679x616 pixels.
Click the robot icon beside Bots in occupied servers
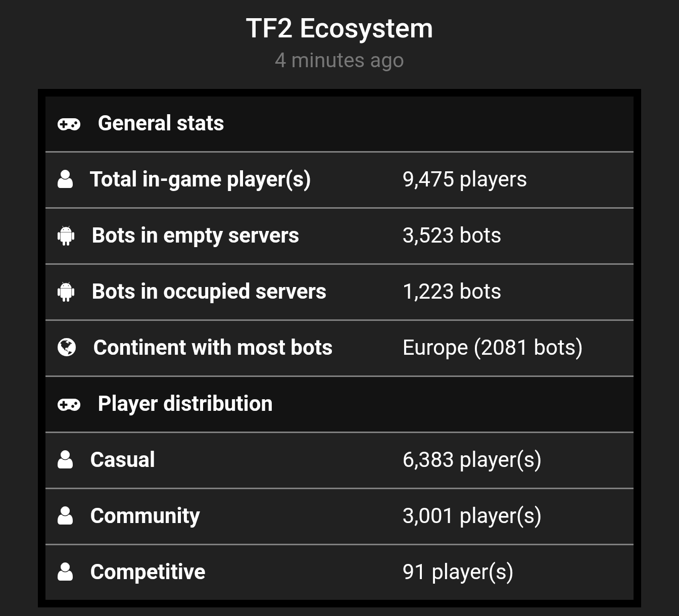(66, 292)
